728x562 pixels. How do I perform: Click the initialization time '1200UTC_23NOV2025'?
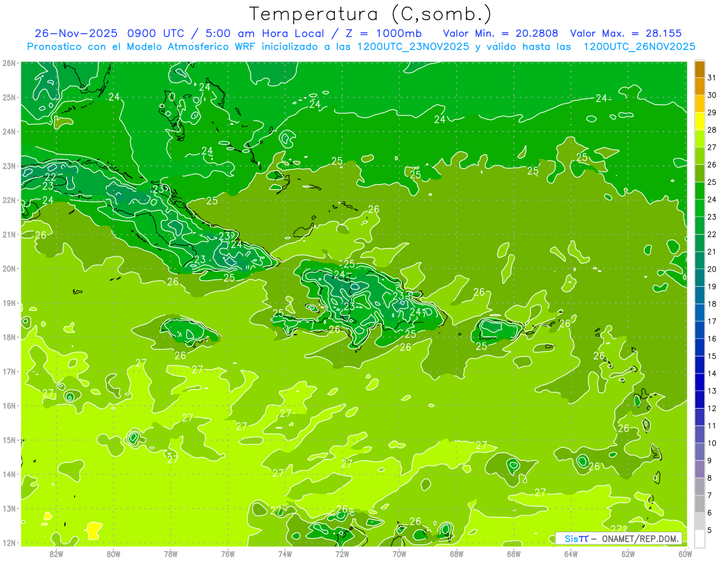click(412, 47)
